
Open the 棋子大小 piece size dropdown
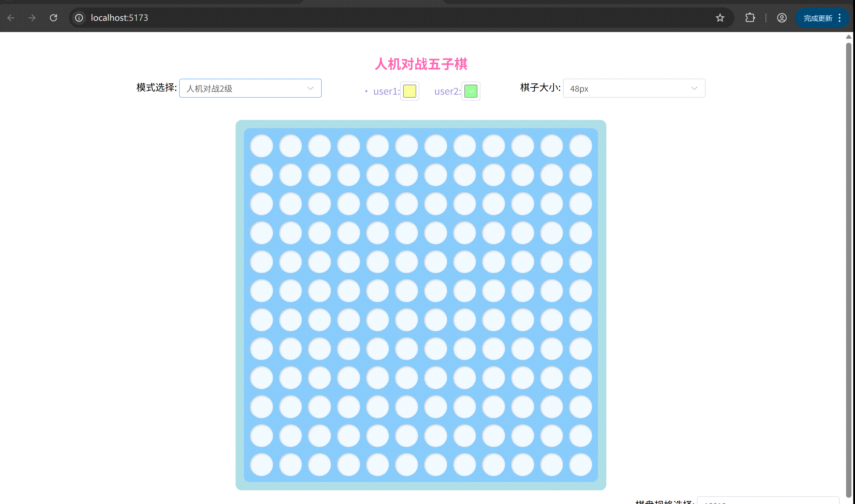pyautogui.click(x=634, y=88)
